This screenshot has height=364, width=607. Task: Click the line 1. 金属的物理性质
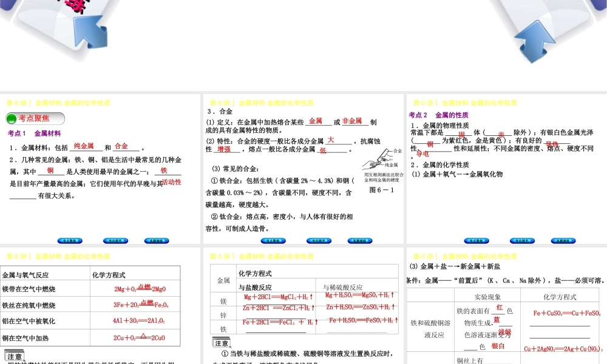(439, 126)
